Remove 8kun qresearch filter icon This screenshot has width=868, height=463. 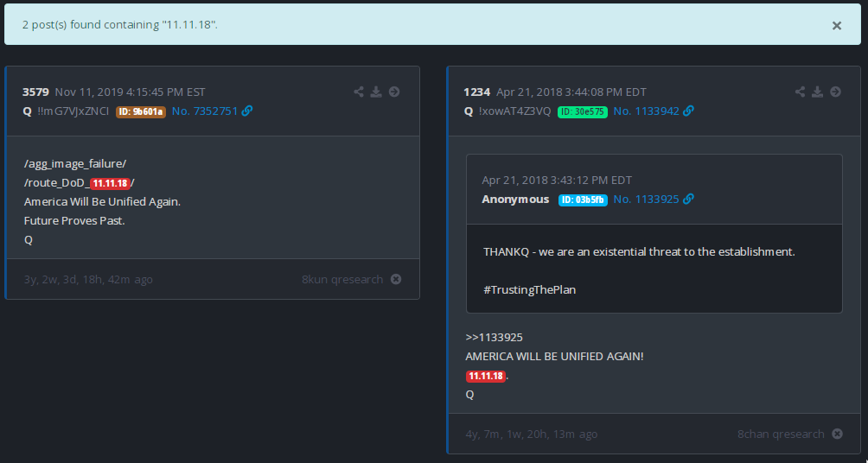tap(396, 279)
